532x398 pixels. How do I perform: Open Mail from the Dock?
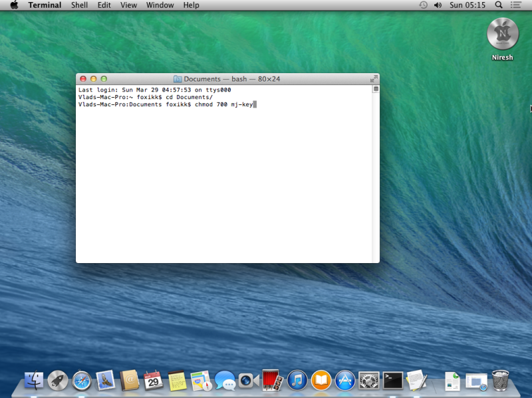tap(106, 380)
